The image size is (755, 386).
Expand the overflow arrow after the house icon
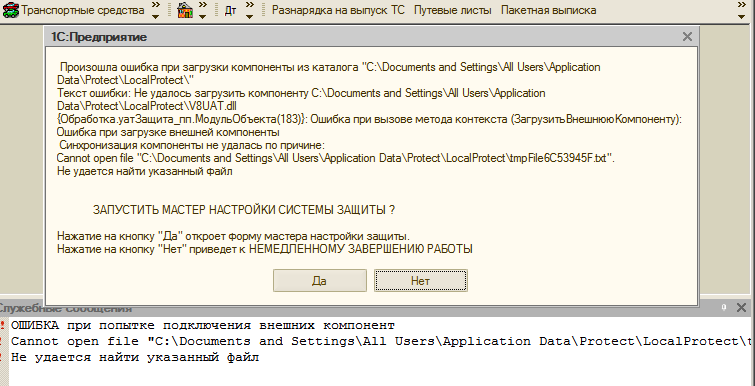[203, 10]
